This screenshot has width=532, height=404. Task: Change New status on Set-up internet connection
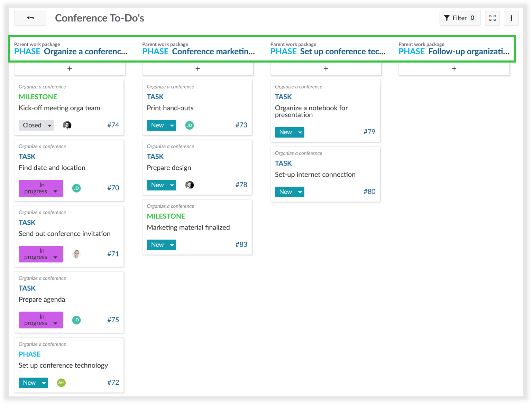coord(290,192)
